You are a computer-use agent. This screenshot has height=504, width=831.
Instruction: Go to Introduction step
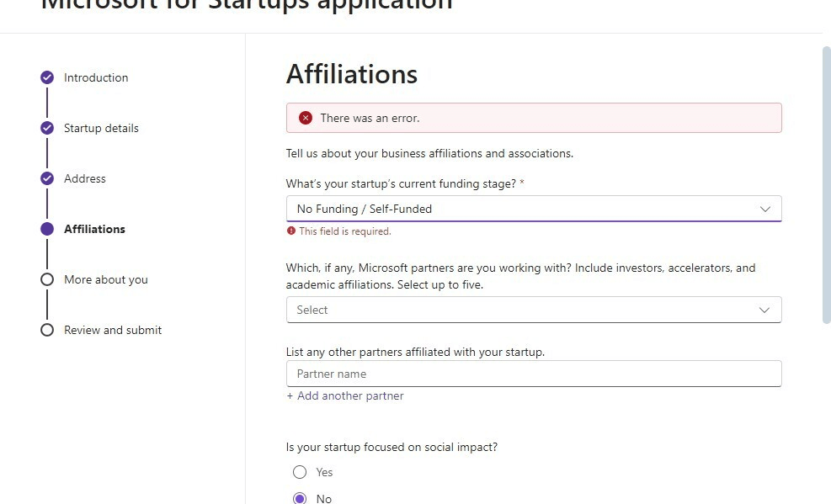click(96, 77)
